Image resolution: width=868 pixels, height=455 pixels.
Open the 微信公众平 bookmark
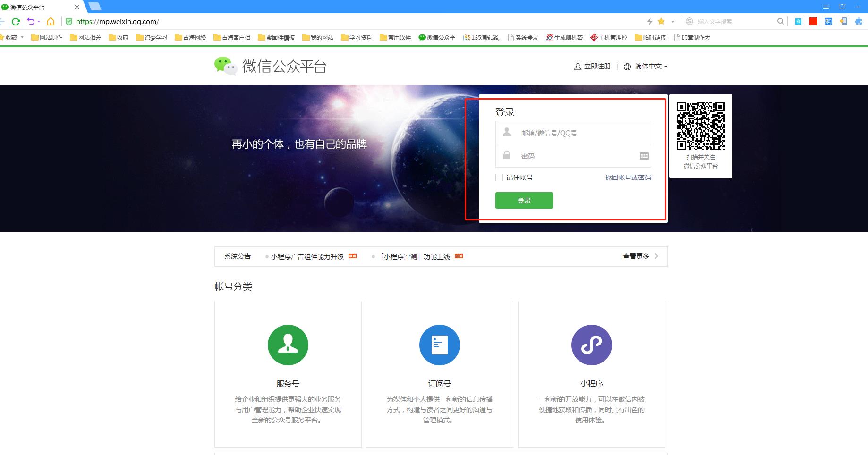click(x=437, y=37)
